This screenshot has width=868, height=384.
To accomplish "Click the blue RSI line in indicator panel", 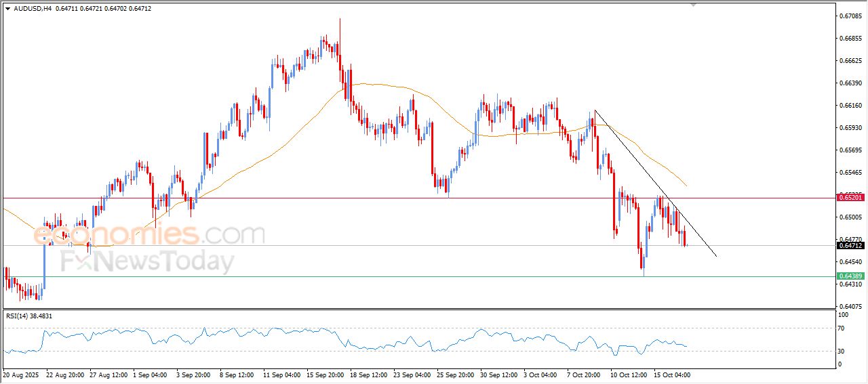I will pyautogui.click(x=271, y=333).
